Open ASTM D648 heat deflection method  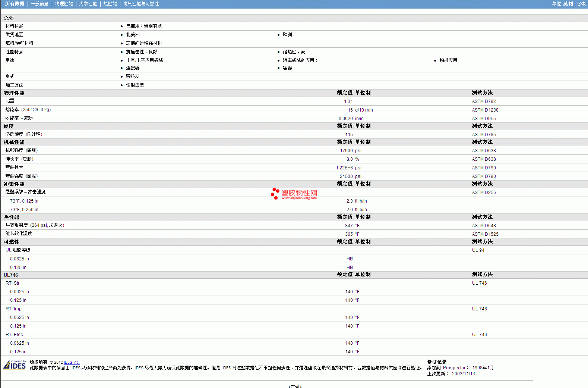[x=484, y=226]
